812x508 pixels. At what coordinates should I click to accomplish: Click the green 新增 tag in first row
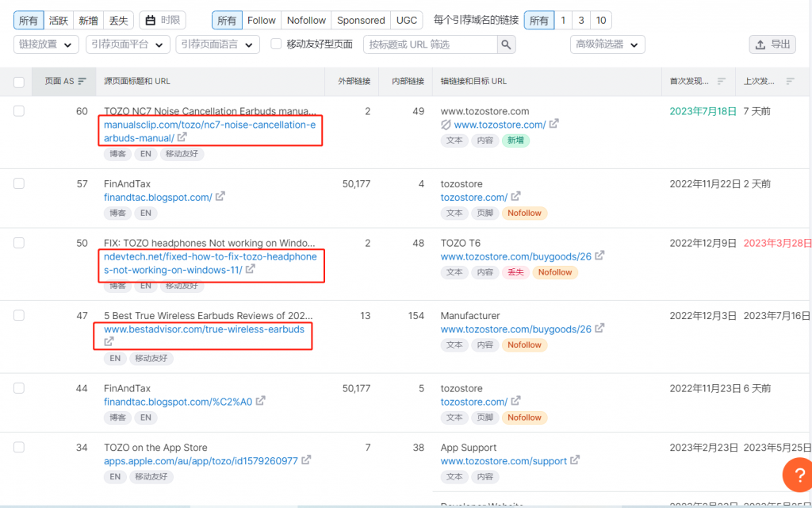coord(515,140)
